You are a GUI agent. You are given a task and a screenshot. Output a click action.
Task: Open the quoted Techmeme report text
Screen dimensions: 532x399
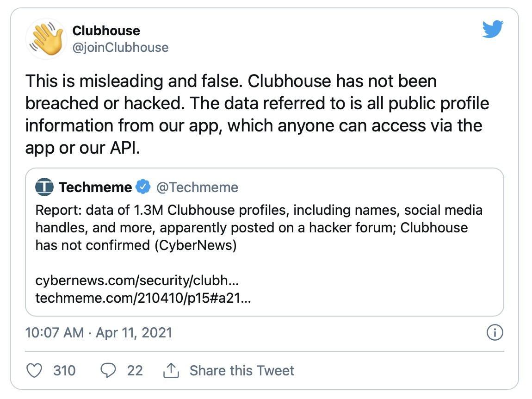pyautogui.click(x=259, y=228)
